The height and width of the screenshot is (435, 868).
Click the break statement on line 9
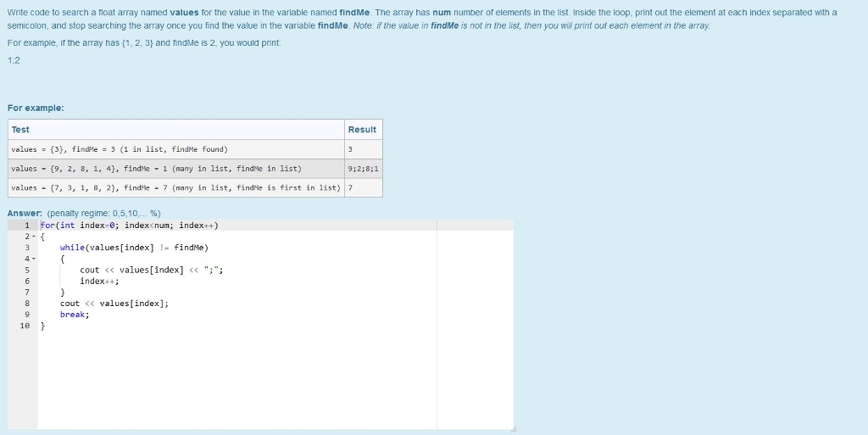point(75,315)
